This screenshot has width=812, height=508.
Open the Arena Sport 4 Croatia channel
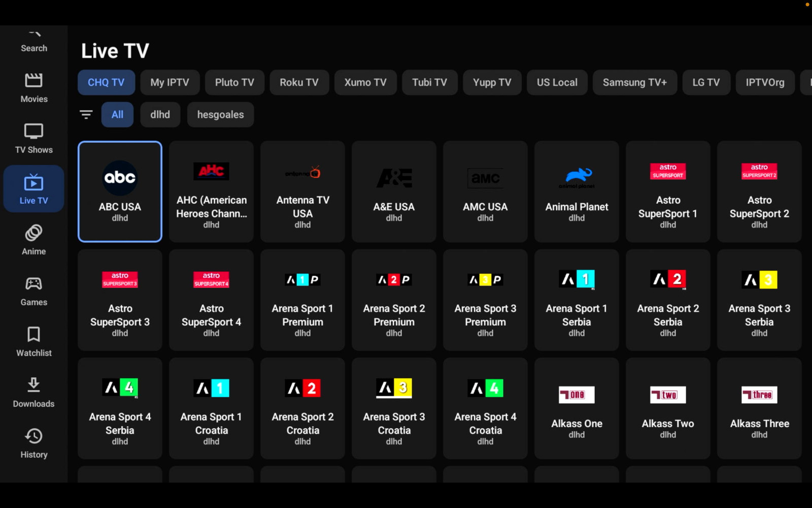[x=485, y=408]
